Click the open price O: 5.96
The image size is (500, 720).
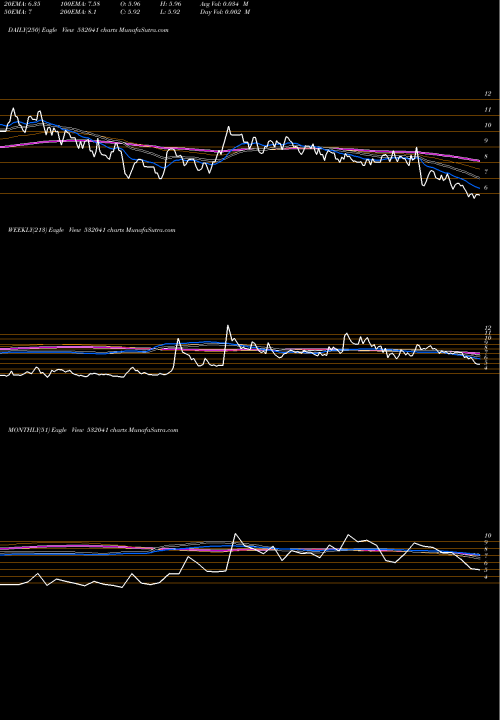[x=130, y=3]
